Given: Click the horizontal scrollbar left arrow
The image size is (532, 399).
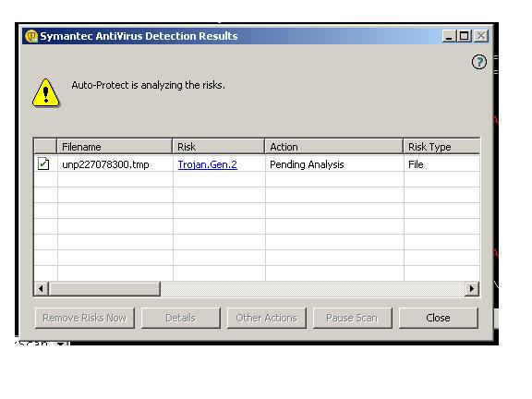Looking at the screenshot, I should pyautogui.click(x=41, y=289).
